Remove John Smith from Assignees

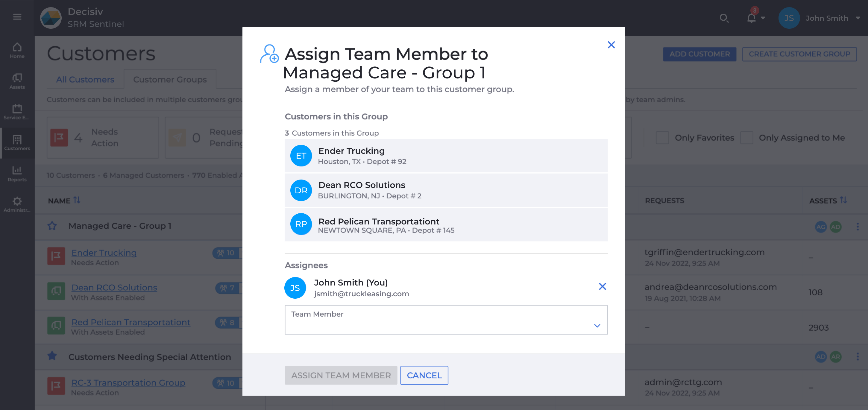point(603,286)
